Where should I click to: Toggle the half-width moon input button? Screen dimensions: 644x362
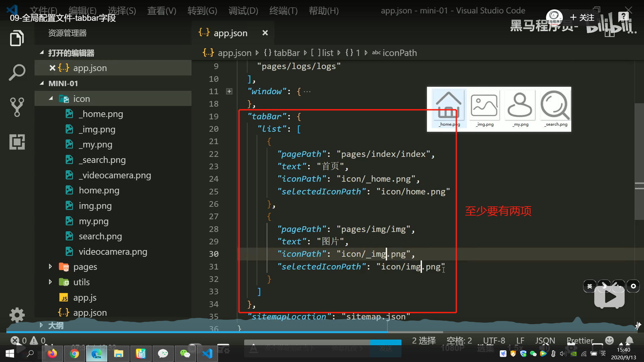click(x=604, y=286)
